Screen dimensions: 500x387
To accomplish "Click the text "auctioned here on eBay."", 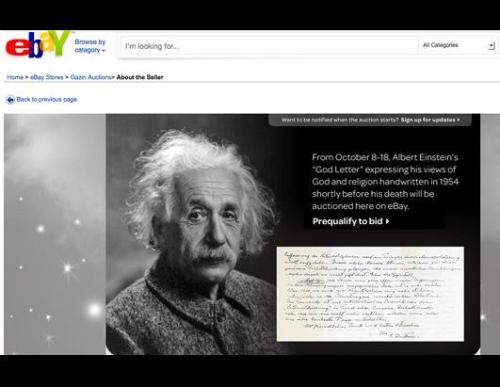I will (x=361, y=206).
